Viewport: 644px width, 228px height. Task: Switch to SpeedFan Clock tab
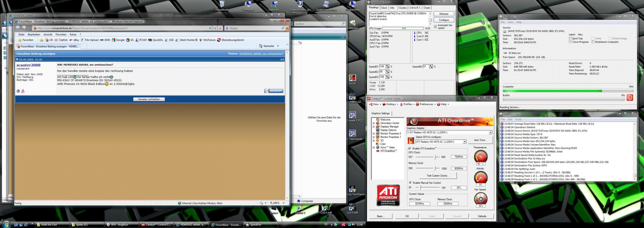[384, 8]
